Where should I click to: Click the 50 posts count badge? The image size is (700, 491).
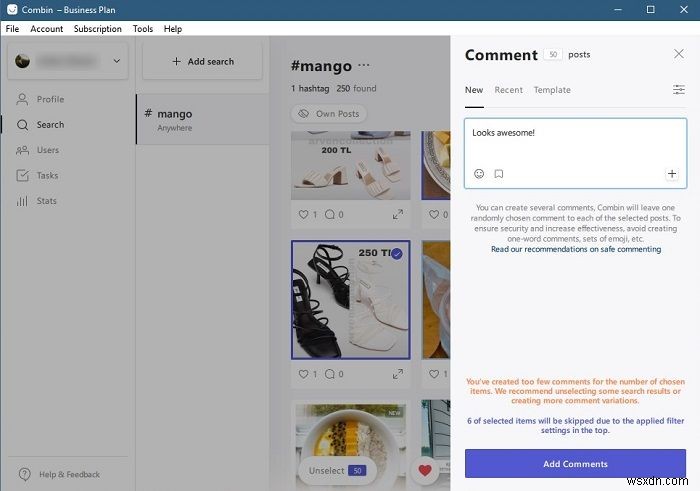click(x=553, y=54)
